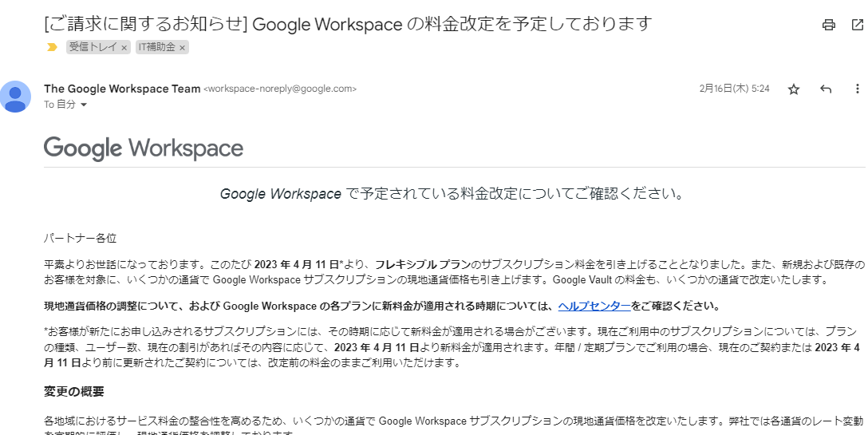Screen dimensions: 868x435
Task: Reply to the email using the arrow icon
Action: click(826, 89)
